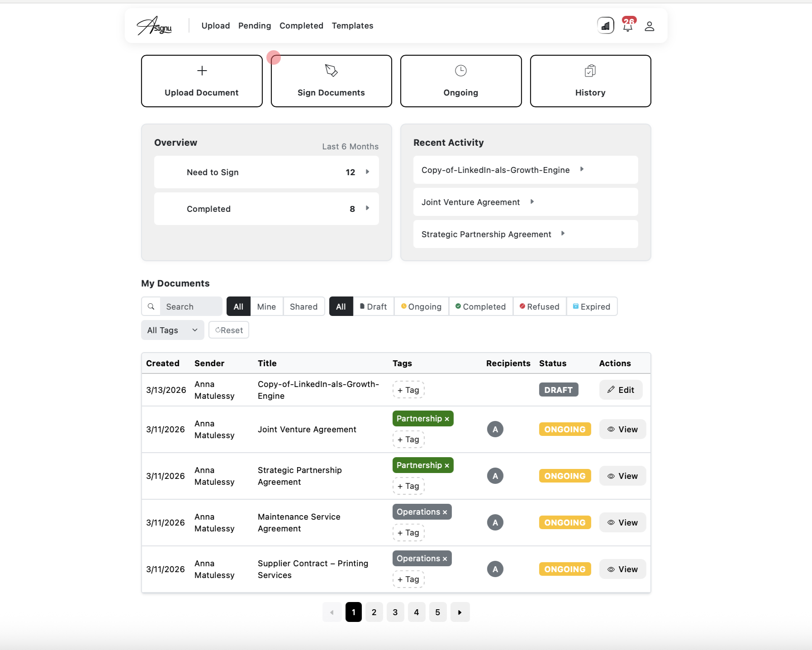Expand the Need to Sign row arrow
812x650 pixels.
(367, 172)
